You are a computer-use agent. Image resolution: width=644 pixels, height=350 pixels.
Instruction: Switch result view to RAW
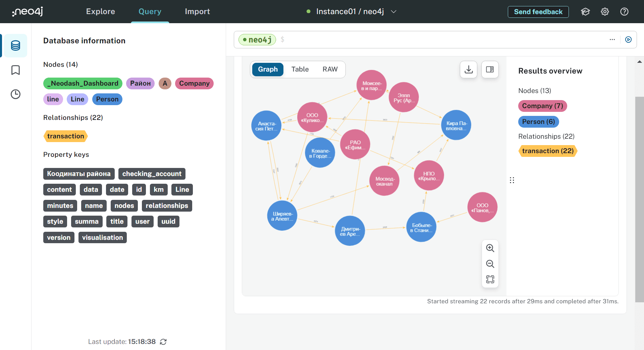tap(330, 70)
